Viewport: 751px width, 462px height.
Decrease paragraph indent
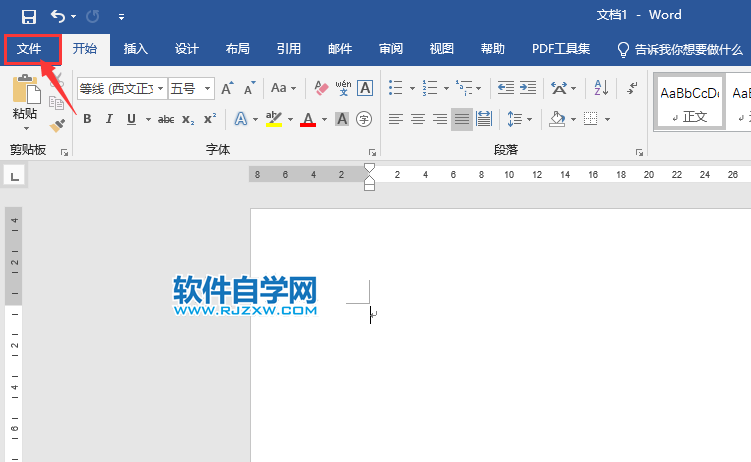[506, 88]
